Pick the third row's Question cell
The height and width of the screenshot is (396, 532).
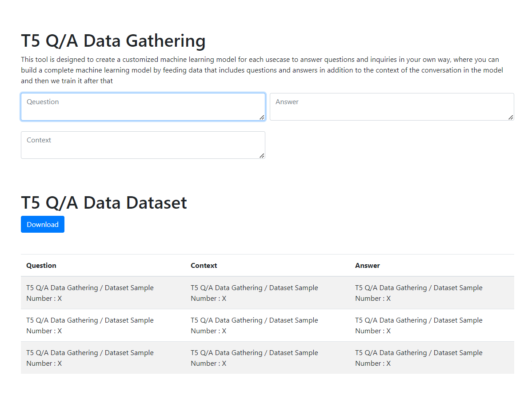[90, 358]
